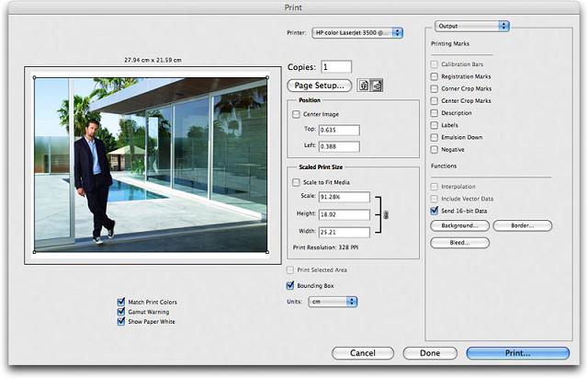Screen dimensions: 588x379
Task: Click the paper size 27.94 cm x 21.59 cm label
Action: coord(153,60)
